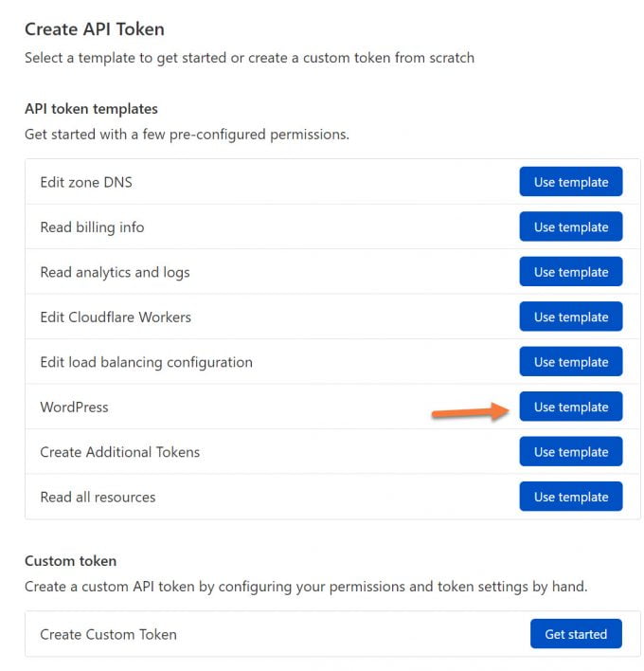This screenshot has height=671, width=644.
Task: Select the Read billing info text
Action: tap(92, 227)
